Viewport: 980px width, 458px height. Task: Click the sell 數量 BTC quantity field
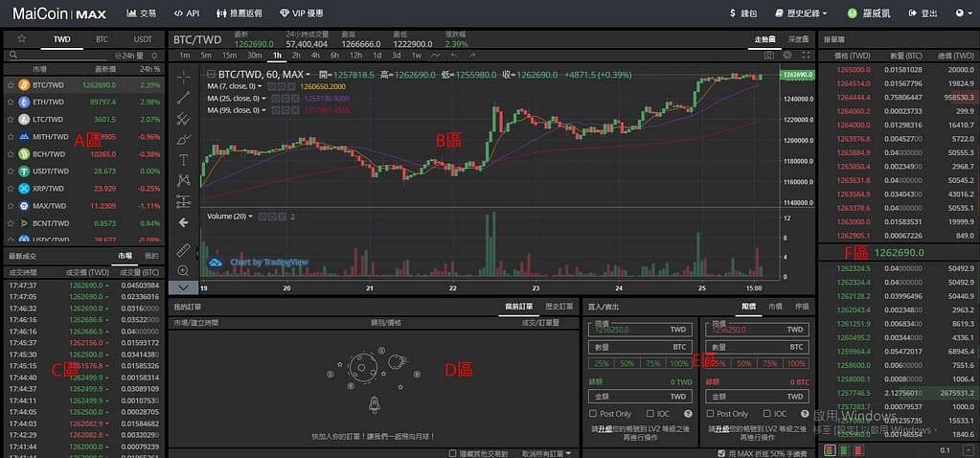tap(757, 347)
